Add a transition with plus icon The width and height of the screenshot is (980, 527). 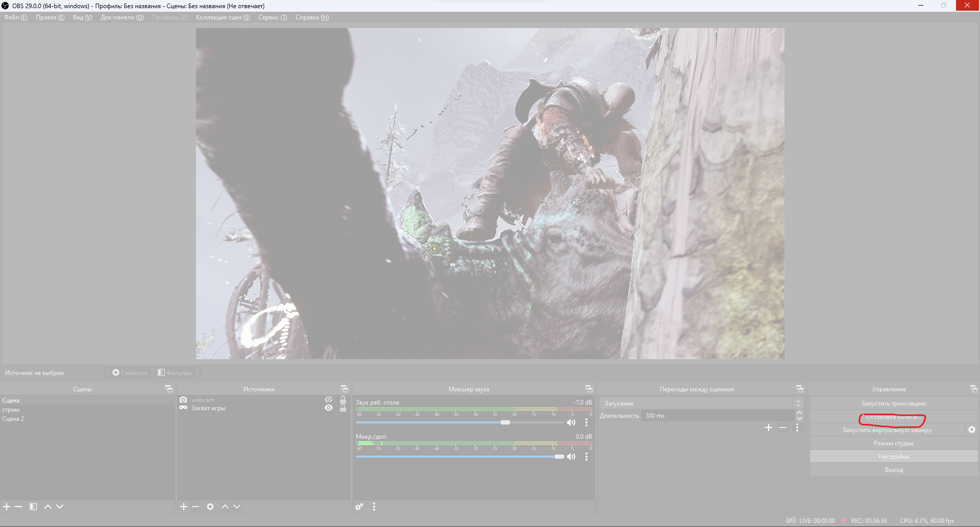769,428
